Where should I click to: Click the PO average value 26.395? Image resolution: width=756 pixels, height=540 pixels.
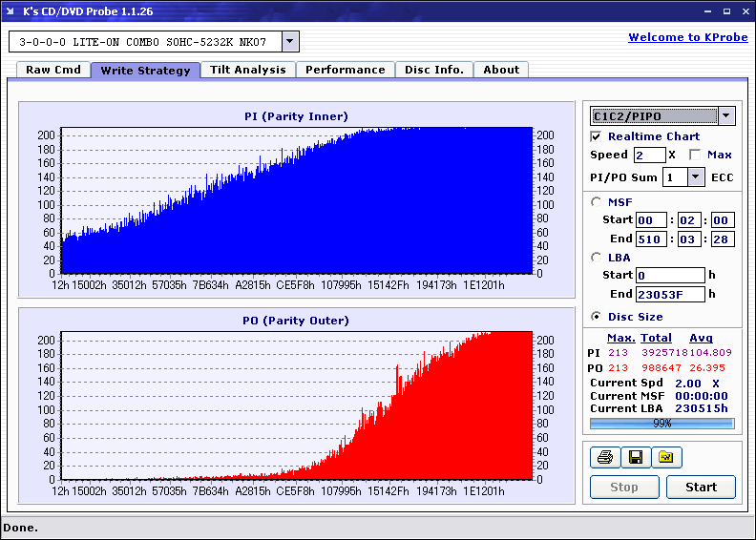pos(706,368)
